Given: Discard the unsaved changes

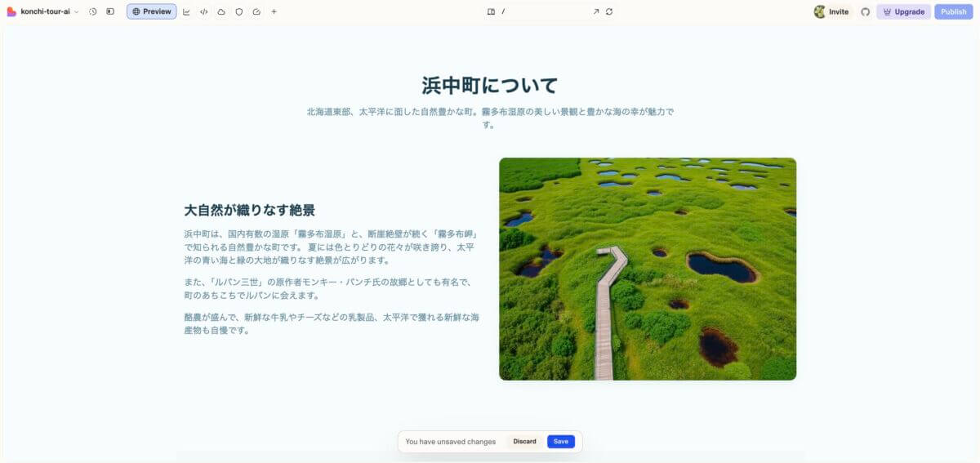Looking at the screenshot, I should [x=524, y=442].
